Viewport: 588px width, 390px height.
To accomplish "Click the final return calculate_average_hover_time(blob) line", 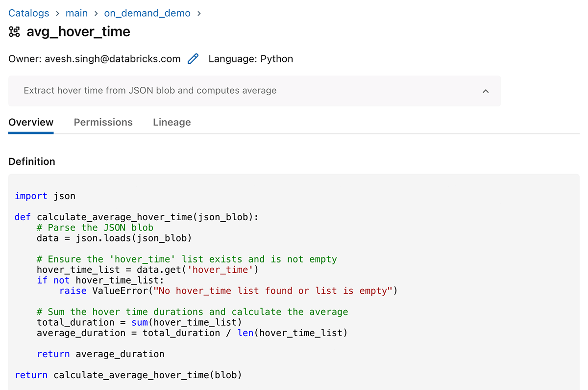I will [128, 375].
